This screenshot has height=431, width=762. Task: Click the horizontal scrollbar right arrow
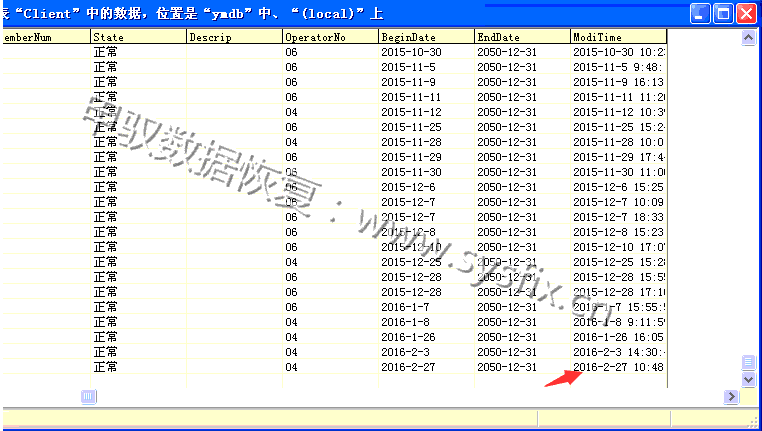pyautogui.click(x=731, y=397)
